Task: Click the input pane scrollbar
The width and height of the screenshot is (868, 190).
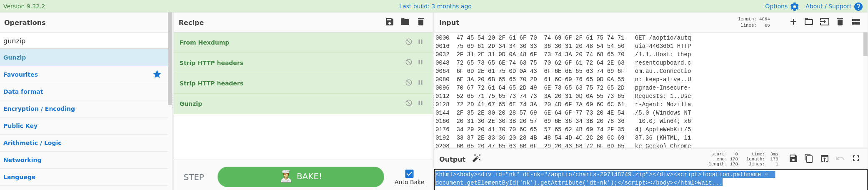Action: click(865, 44)
